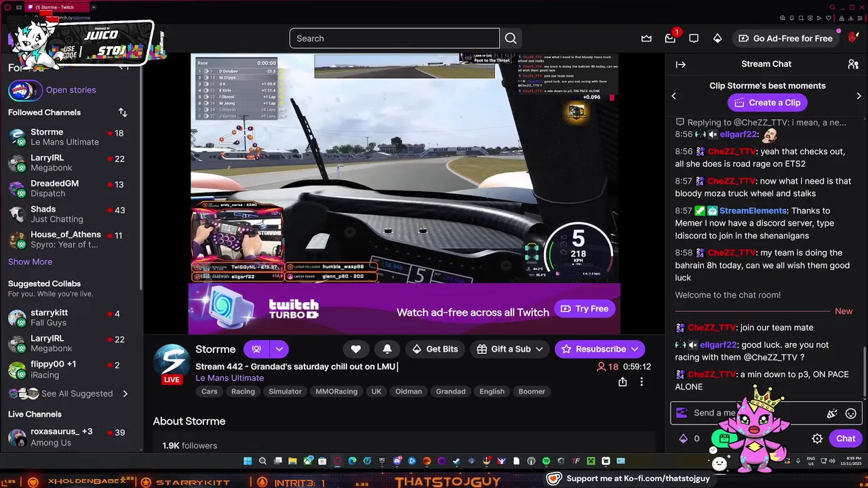Click the Get Bits diamond icon in top bar
The height and width of the screenshot is (488, 868).
(717, 39)
